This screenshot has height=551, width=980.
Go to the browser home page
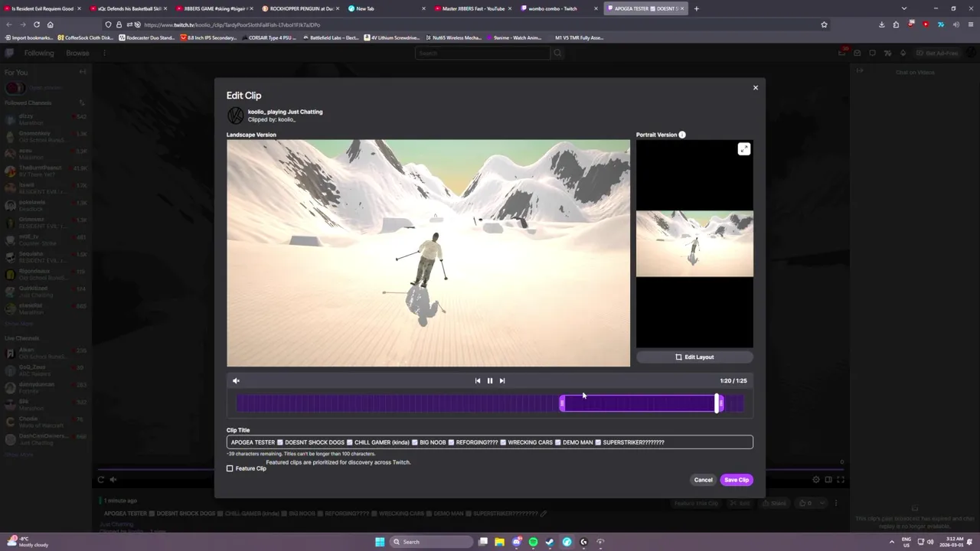50,24
